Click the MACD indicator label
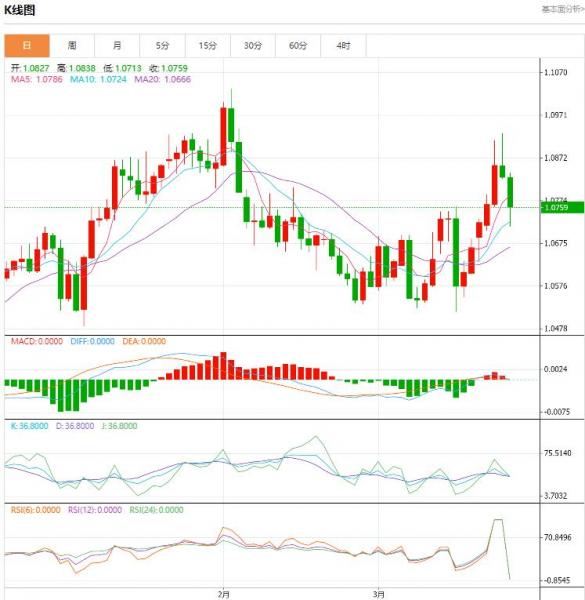The width and height of the screenshot is (585, 600). 37,341
